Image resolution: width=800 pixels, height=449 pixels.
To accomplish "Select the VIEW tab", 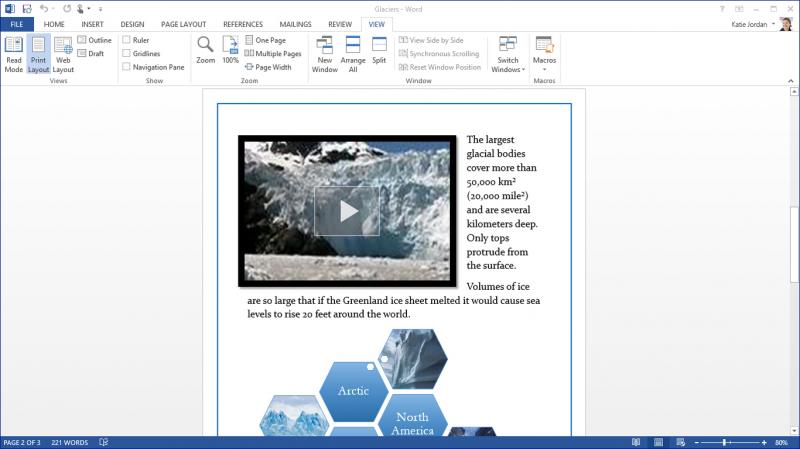I will (377, 24).
